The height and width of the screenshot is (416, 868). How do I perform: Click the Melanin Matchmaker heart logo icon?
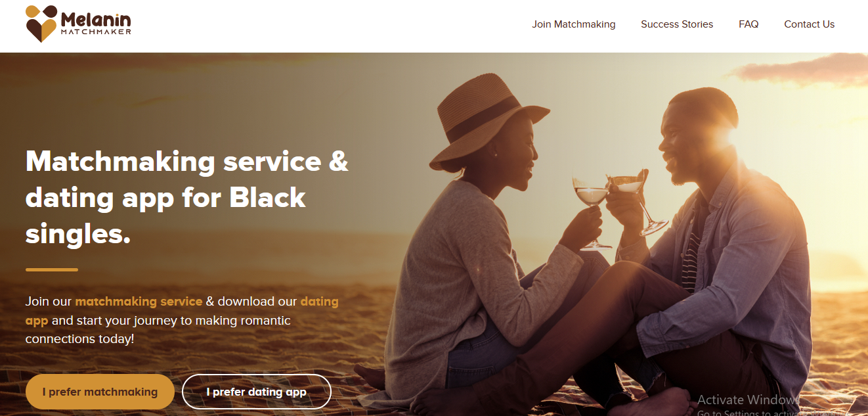(41, 24)
